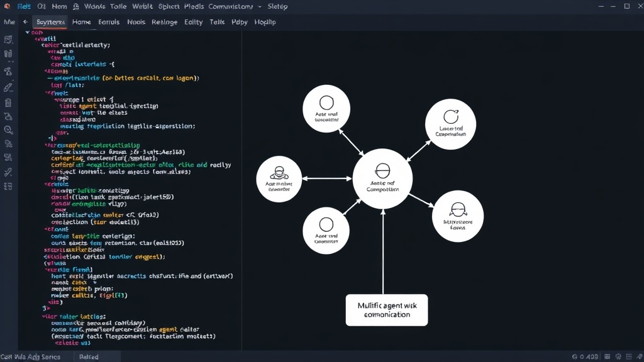Click the magnifier search icon in the sidebar

[x=8, y=130]
